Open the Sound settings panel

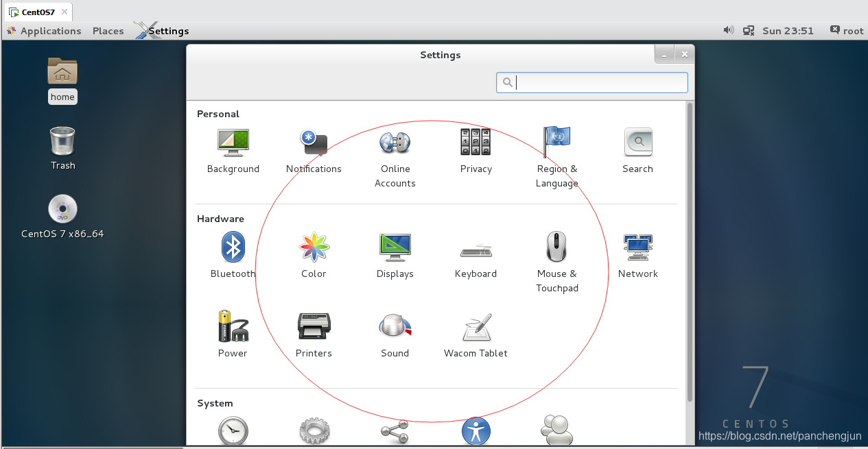pos(395,335)
